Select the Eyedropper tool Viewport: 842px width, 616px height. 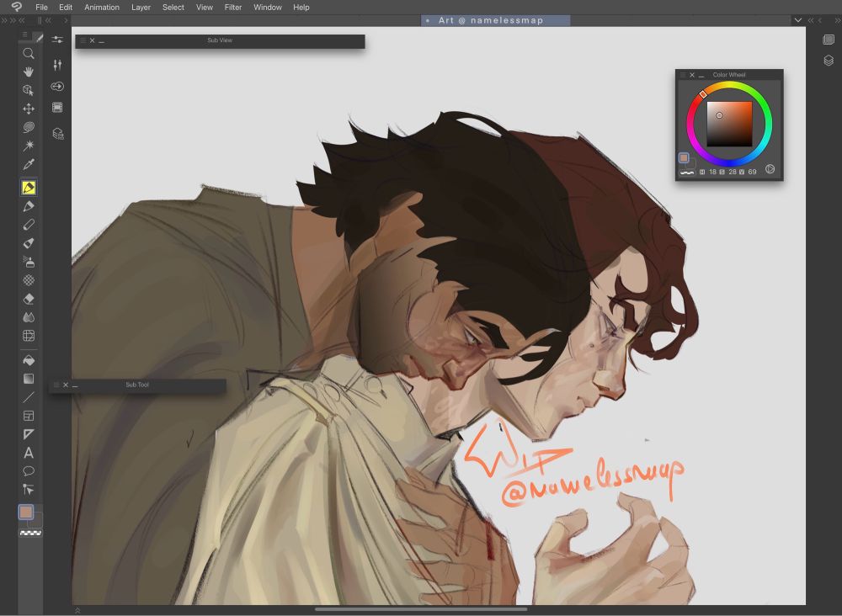pyautogui.click(x=29, y=164)
